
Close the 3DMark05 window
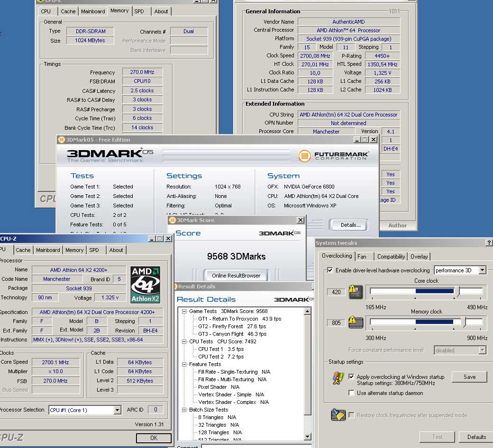pyautogui.click(x=374, y=140)
